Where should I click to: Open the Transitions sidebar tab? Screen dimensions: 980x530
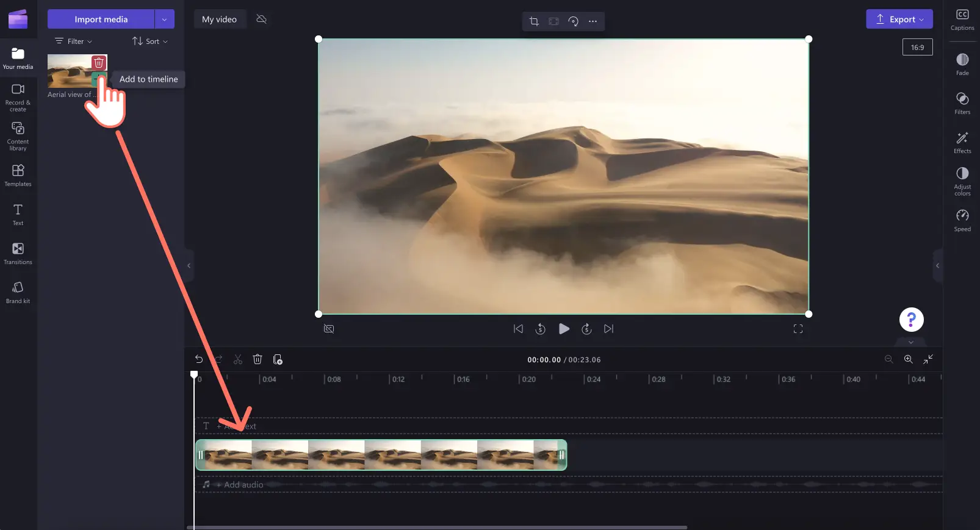click(x=18, y=253)
